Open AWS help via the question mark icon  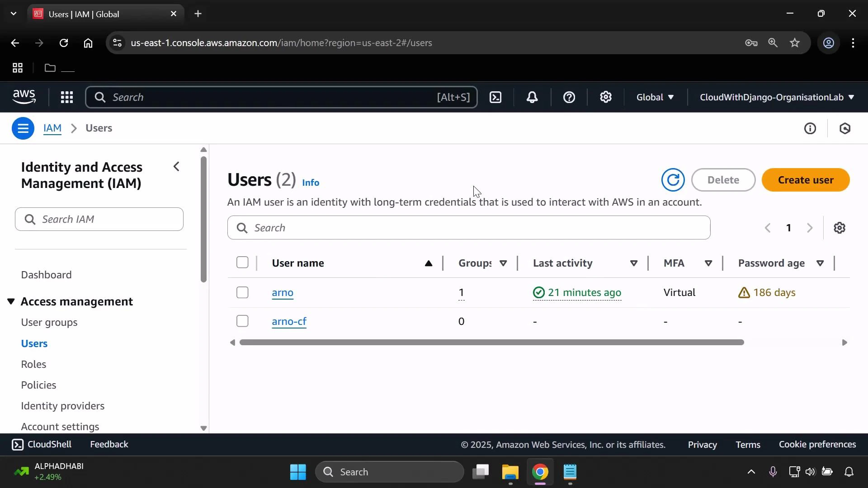[x=569, y=97]
